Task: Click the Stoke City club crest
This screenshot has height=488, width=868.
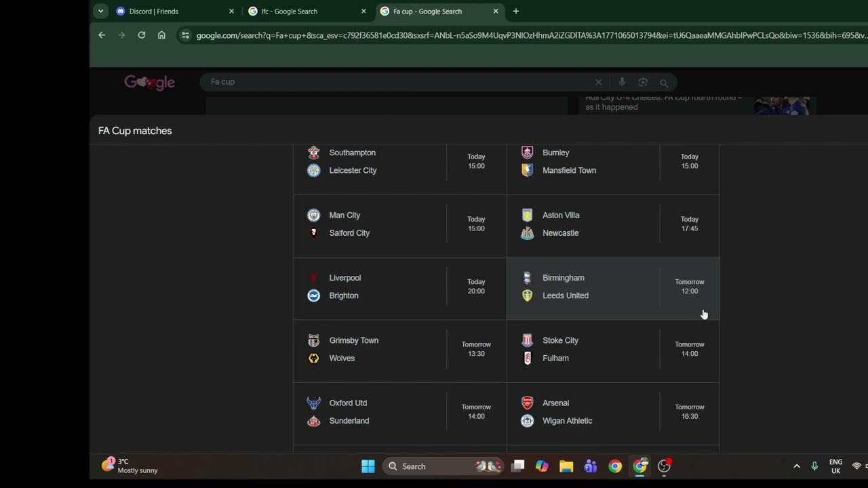Action: coord(527,340)
